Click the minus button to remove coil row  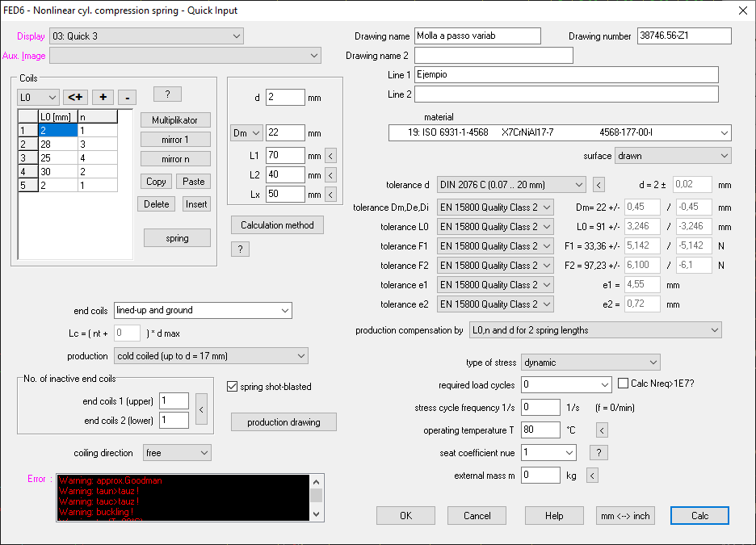127,97
